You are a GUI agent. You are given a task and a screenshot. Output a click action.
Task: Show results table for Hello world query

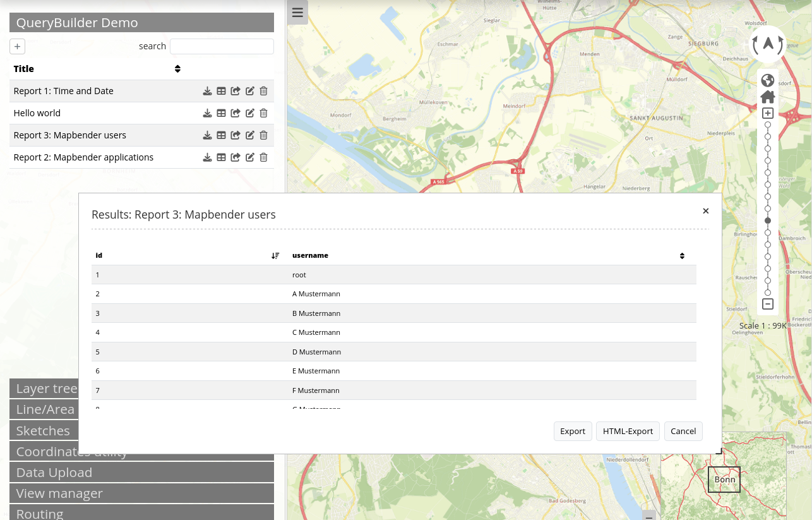click(221, 113)
